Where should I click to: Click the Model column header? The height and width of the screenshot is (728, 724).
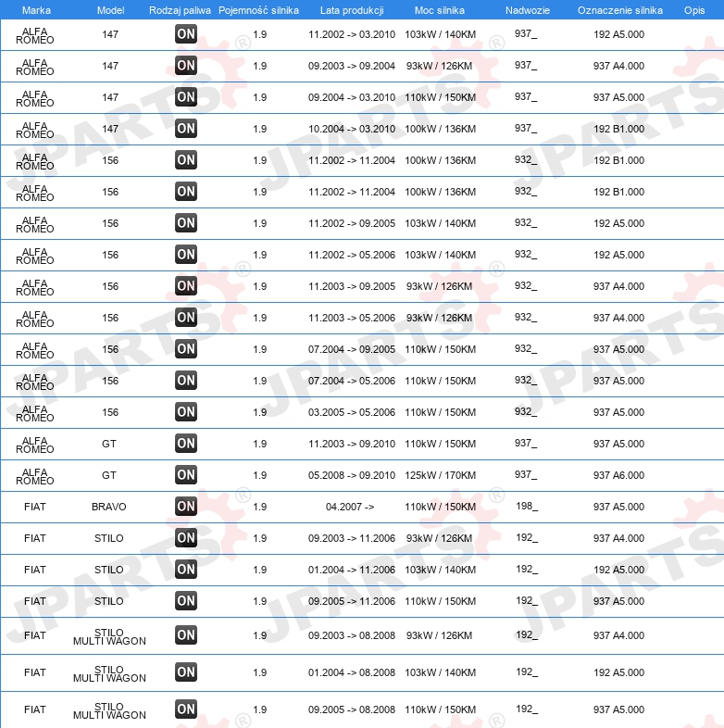110,10
